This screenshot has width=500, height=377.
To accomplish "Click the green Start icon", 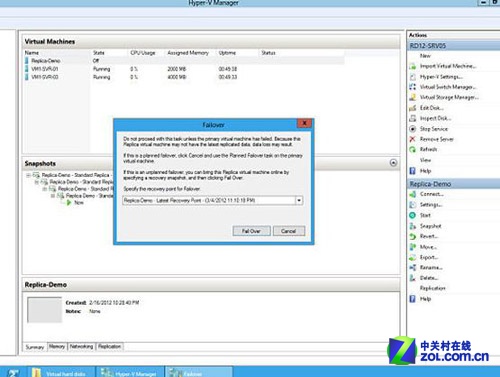I will tap(413, 215).
